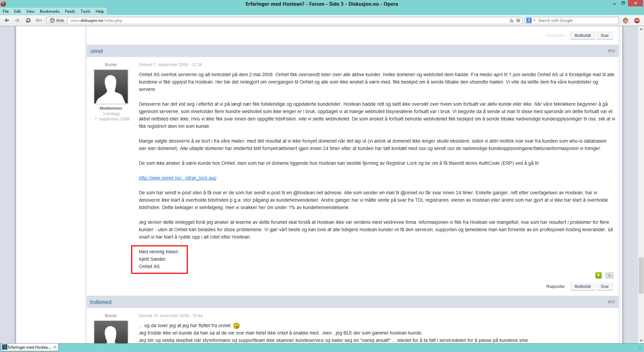Click top Multisitat button above onnet post
The image size is (644, 352).
[x=583, y=36]
